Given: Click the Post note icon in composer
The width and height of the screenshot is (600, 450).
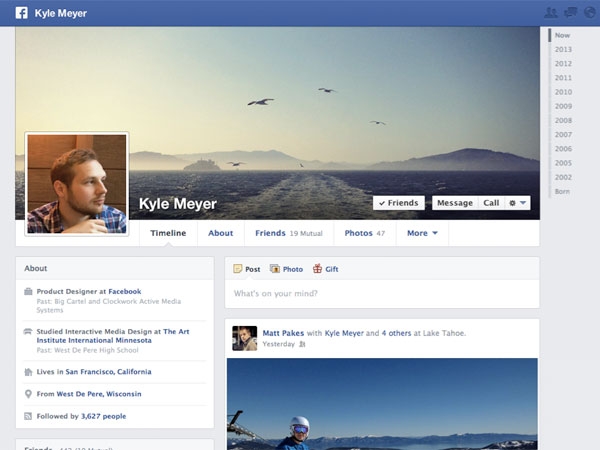Looking at the screenshot, I should 238,269.
